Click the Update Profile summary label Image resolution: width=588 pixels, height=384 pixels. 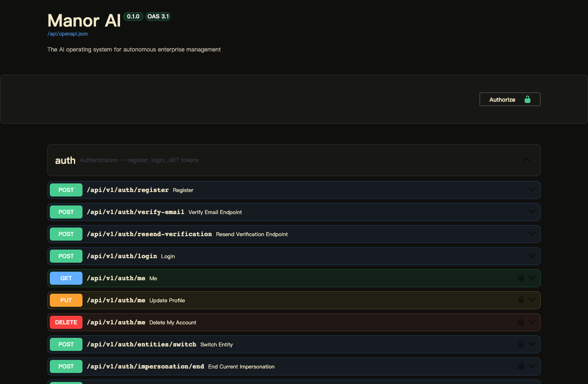click(167, 301)
